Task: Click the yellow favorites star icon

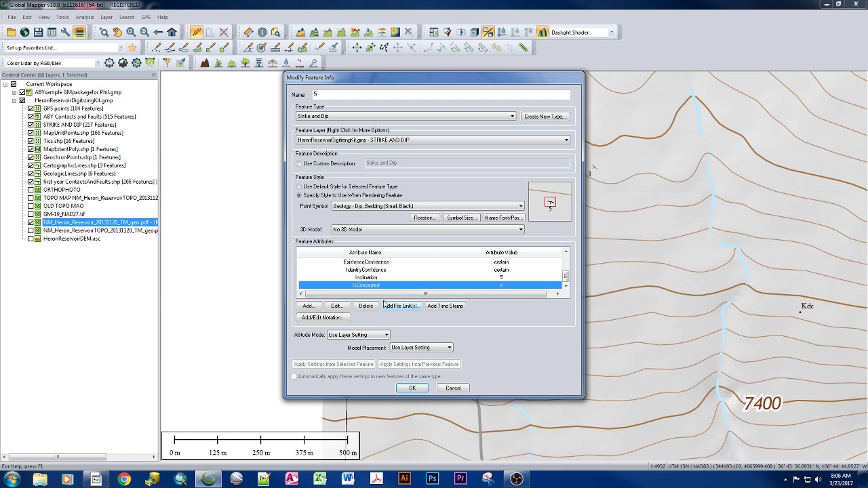Action: point(132,47)
